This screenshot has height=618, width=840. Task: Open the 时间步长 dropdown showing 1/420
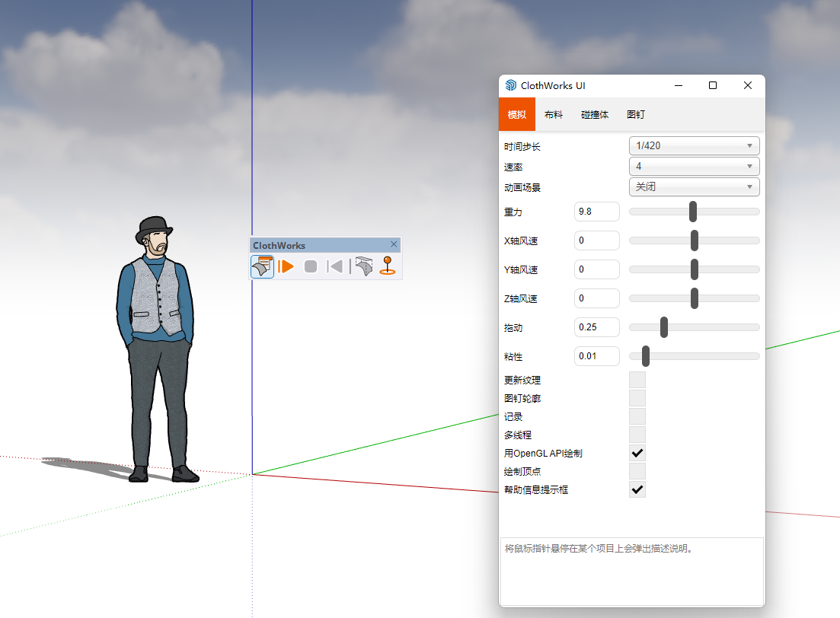click(694, 145)
